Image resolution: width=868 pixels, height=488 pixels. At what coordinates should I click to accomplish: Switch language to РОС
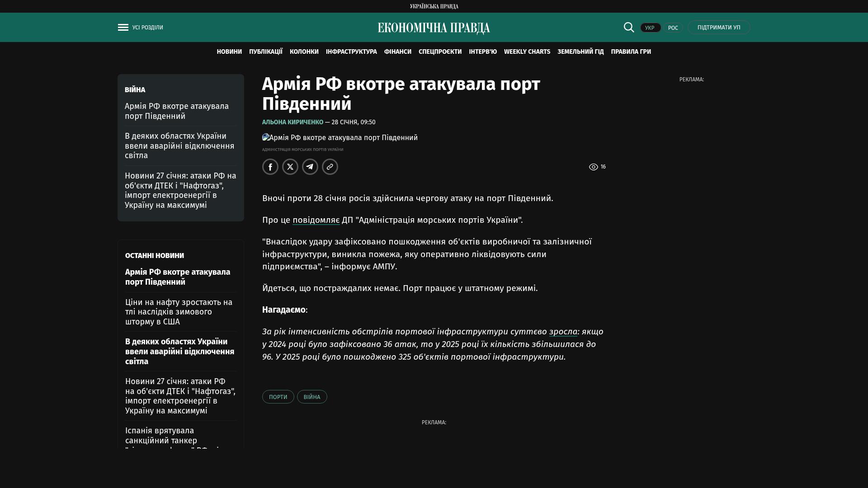click(673, 28)
